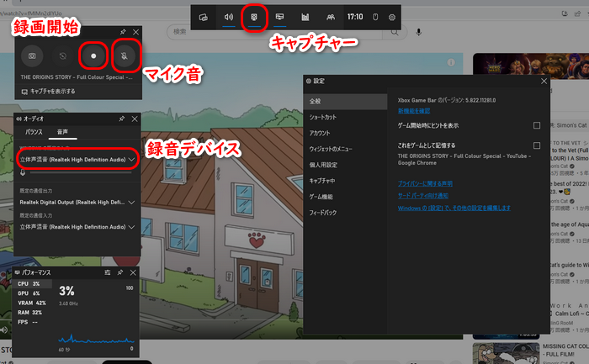Open the Capture widget in Game Bar
The image size is (589, 364).
(x=254, y=17)
